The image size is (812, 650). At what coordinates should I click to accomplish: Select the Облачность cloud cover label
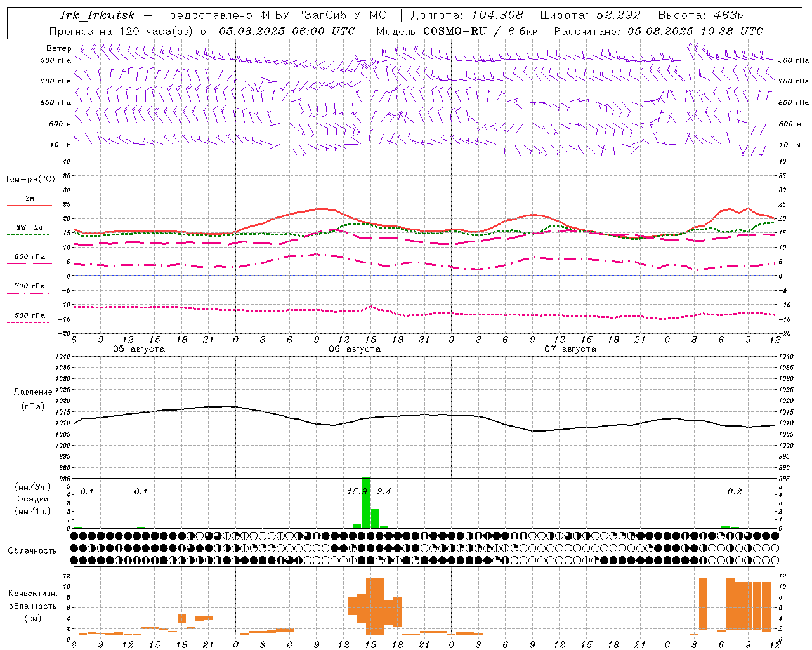tap(32, 551)
